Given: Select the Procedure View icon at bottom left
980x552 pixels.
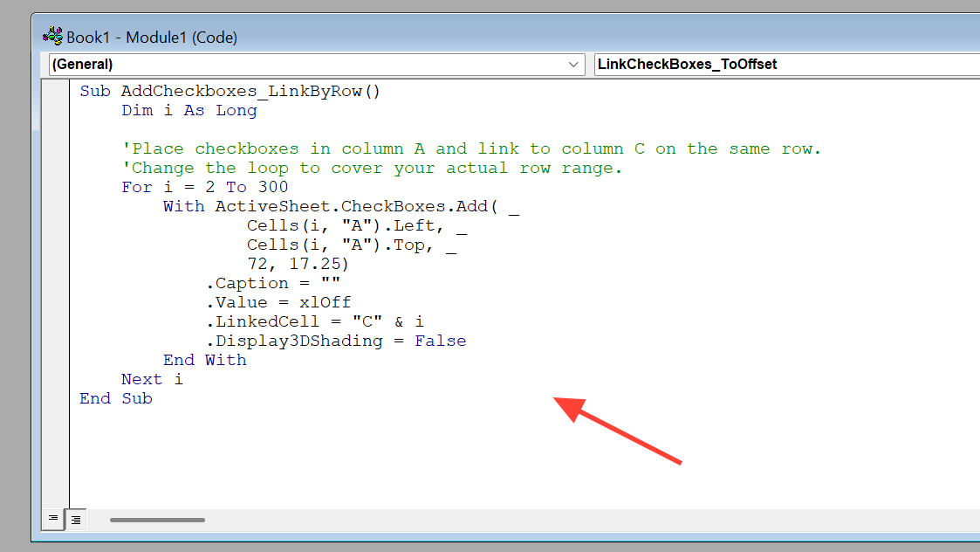Looking at the screenshot, I should pos(52,519).
